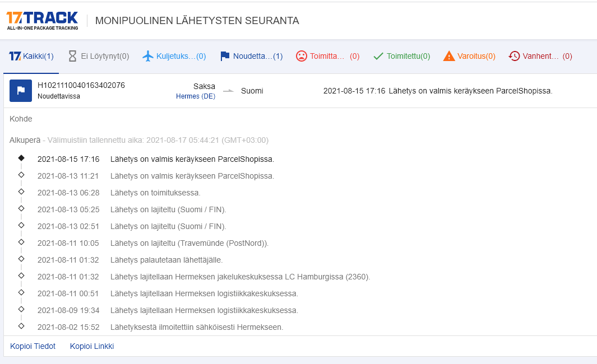
Task: Click 'Lähetyksestä ilmoitettiin sähköisesti Hermekseen.' event
Action: pyautogui.click(x=197, y=327)
